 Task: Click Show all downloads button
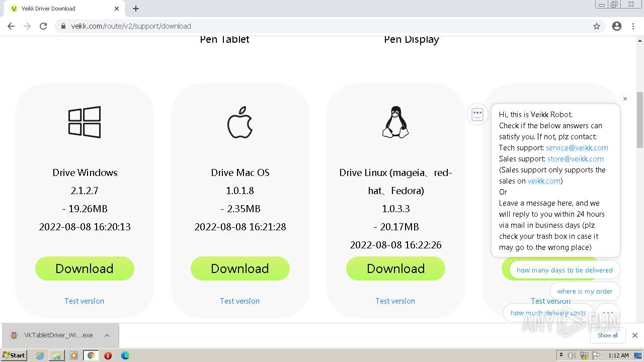(x=608, y=335)
